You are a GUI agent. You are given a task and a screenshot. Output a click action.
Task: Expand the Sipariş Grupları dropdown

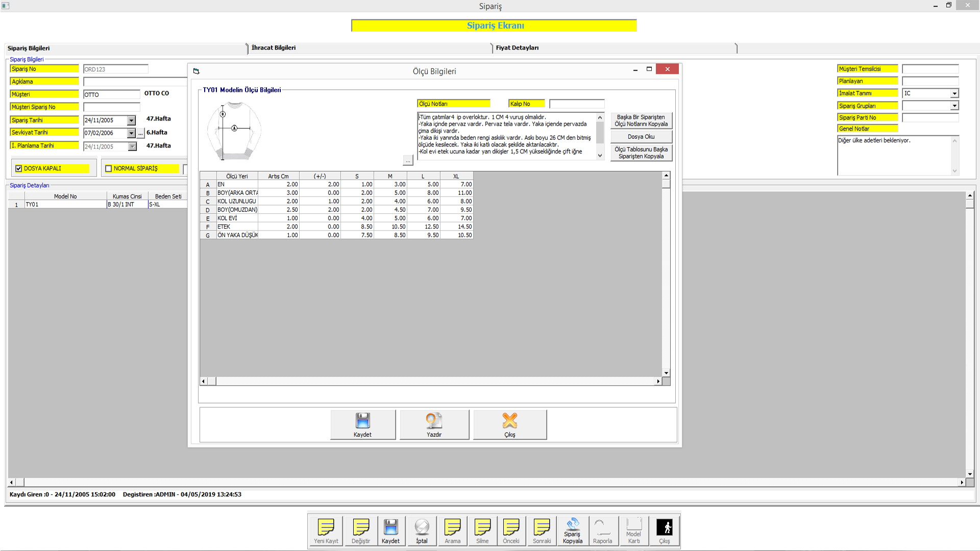coord(954,106)
